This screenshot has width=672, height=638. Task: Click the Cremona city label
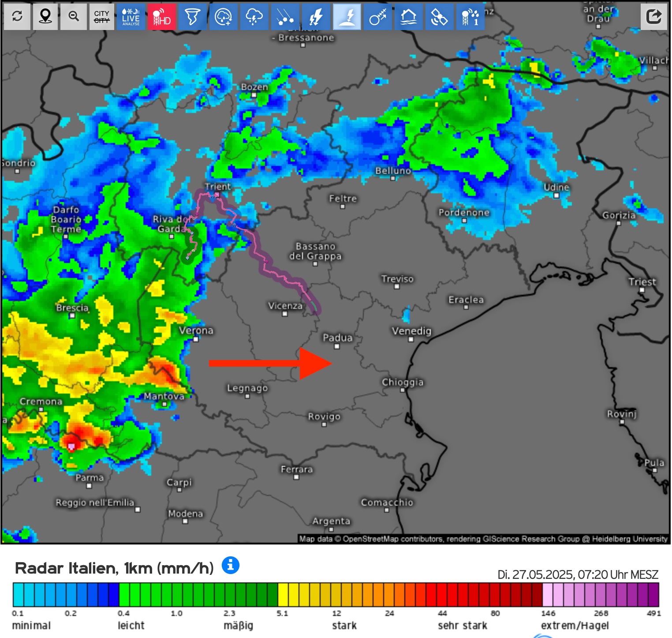click(41, 402)
